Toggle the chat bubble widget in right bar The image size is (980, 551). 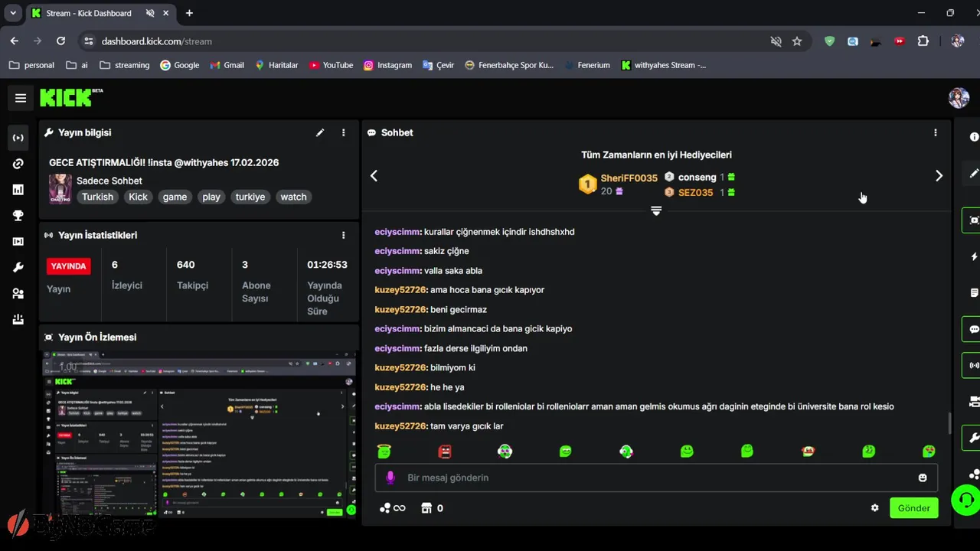pos(973,329)
